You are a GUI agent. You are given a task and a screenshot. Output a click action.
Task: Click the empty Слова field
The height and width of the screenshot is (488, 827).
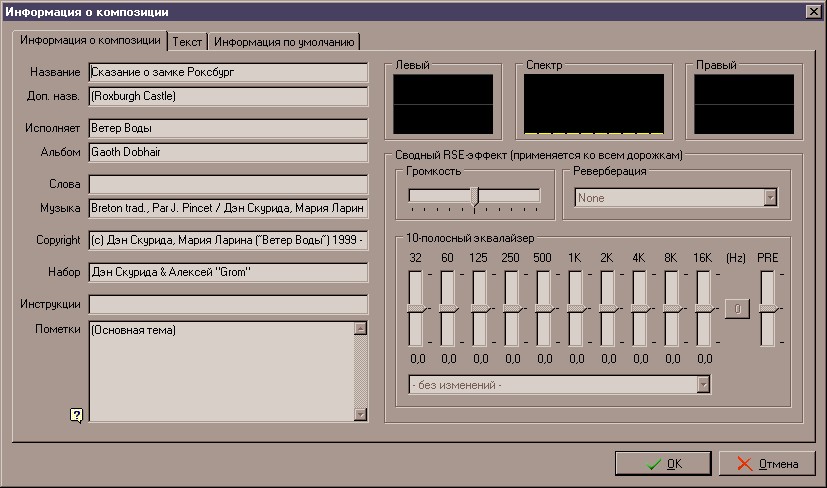click(x=228, y=185)
